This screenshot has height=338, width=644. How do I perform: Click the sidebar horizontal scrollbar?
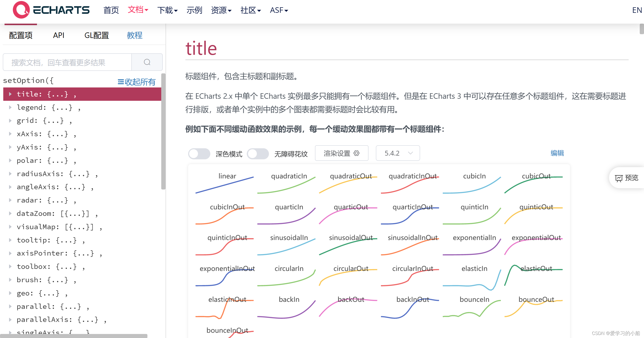point(74,336)
